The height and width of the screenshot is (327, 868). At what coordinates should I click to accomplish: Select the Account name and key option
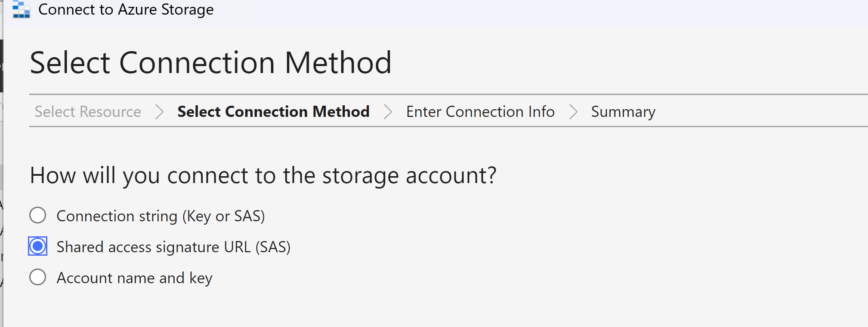tap(37, 277)
